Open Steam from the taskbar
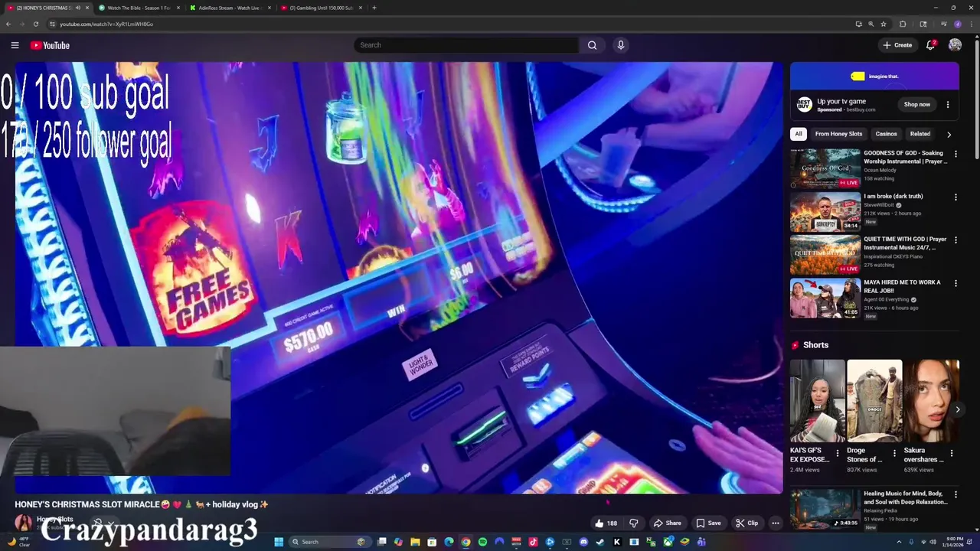 coord(600,542)
